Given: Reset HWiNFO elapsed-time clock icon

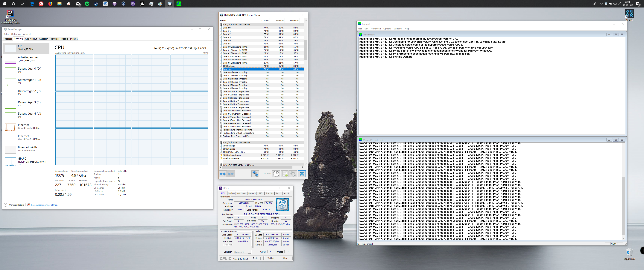Looking at the screenshot, I should pos(276,174).
